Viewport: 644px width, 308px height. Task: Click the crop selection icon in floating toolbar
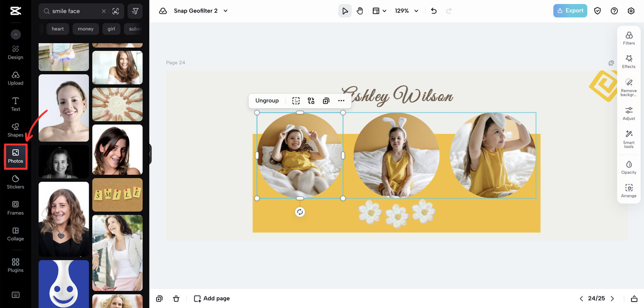pyautogui.click(x=296, y=101)
